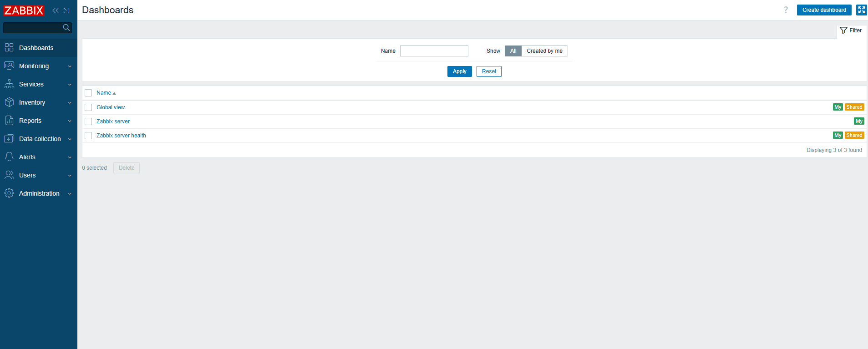Click the hide sidebar icon
Screen dimensions: 868x349
(66, 10)
